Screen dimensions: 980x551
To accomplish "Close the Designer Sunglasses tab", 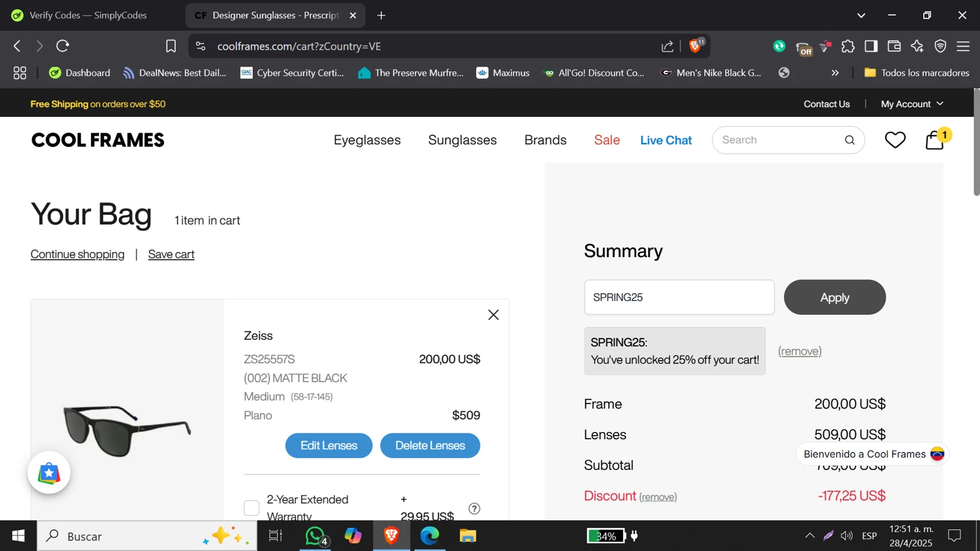I will point(353,15).
